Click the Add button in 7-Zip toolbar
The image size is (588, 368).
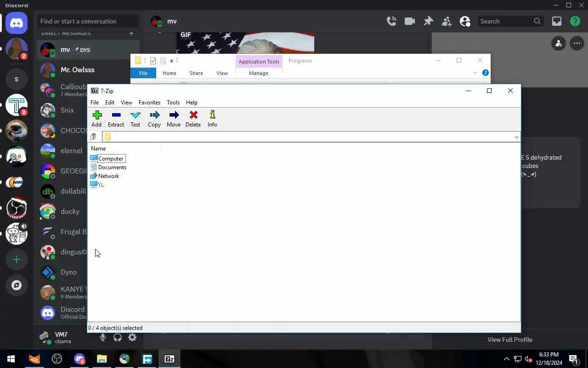pos(96,119)
